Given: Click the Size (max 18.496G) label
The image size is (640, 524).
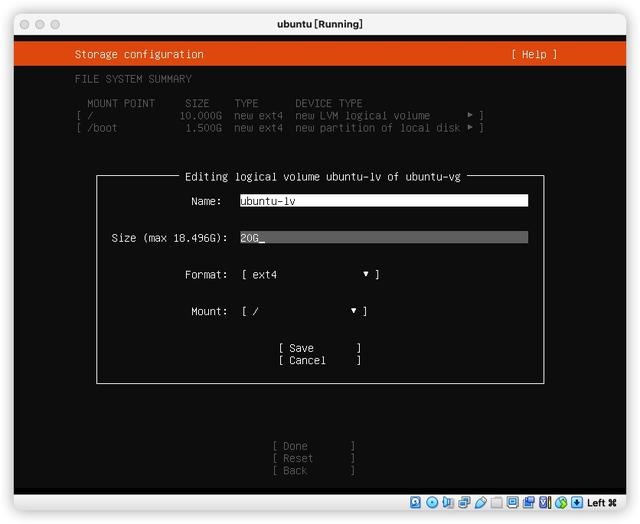Looking at the screenshot, I should 169,238.
